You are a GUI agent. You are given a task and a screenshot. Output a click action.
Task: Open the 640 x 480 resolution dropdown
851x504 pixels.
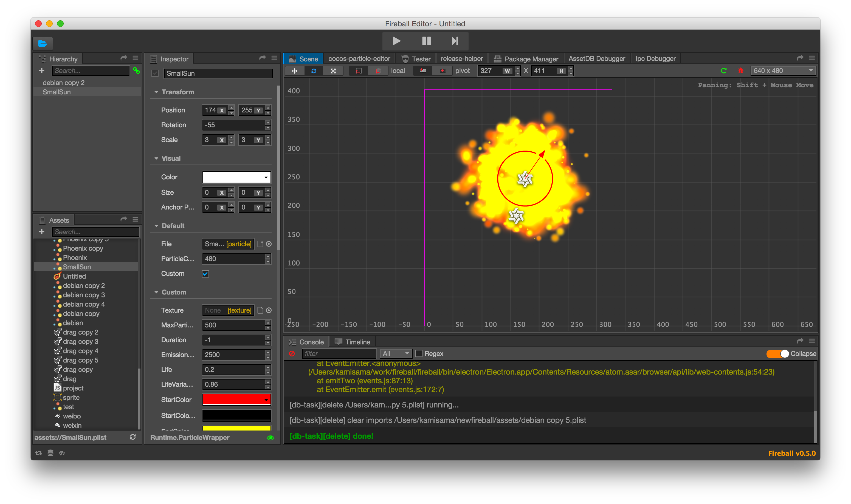point(783,71)
